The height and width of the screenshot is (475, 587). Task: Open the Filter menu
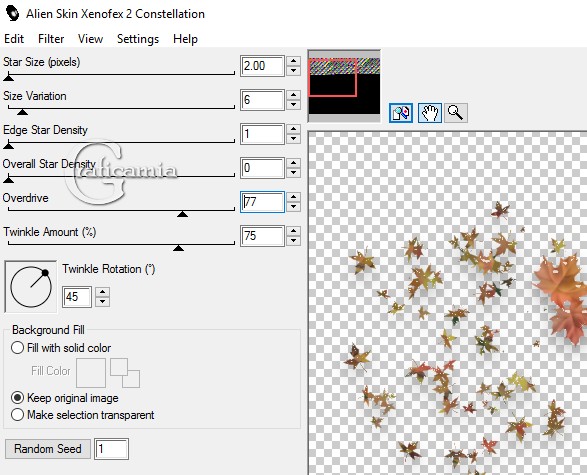pos(51,39)
